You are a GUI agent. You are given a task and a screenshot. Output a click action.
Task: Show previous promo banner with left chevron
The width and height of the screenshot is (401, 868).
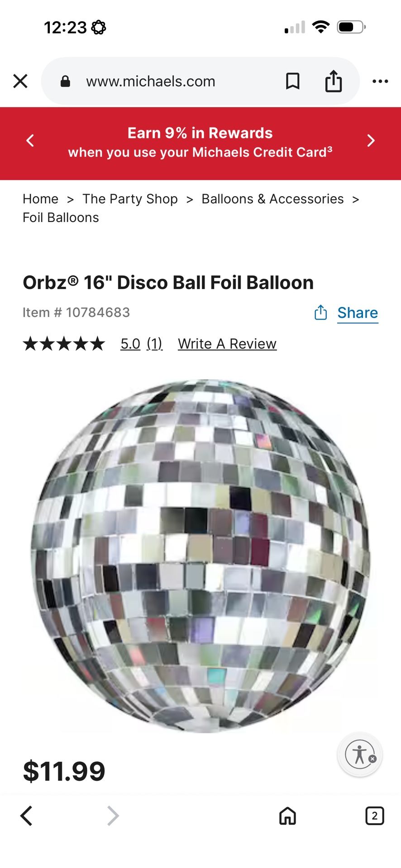tap(30, 141)
